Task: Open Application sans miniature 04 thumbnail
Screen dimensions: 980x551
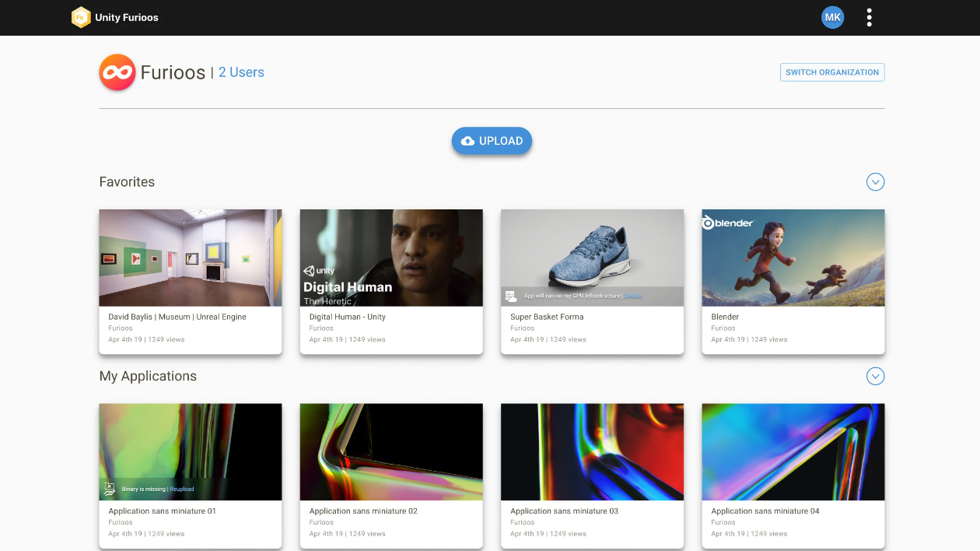Action: pyautogui.click(x=793, y=451)
